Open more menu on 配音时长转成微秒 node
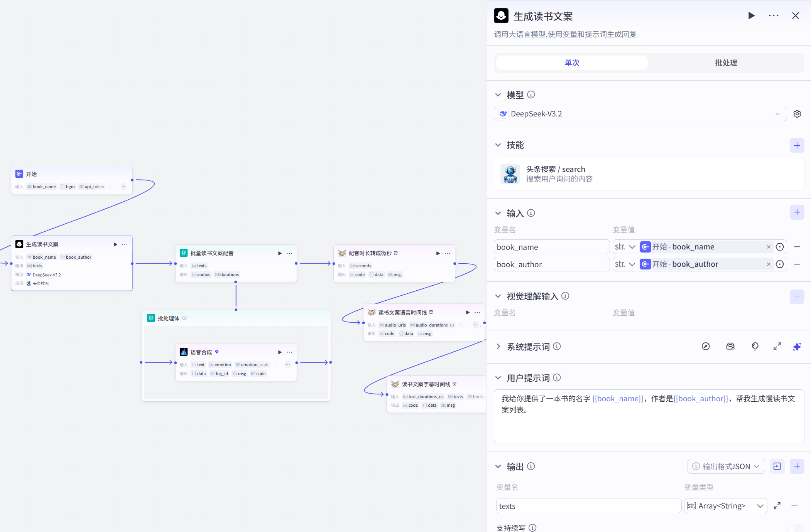 tap(448, 253)
